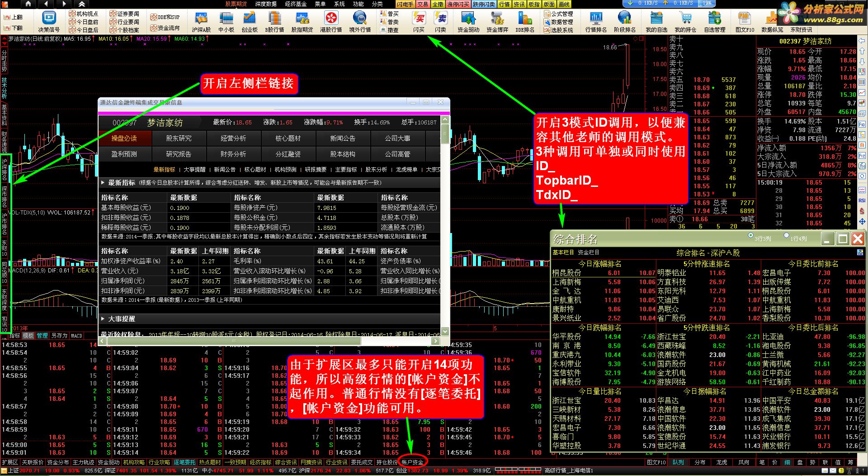Open the 功能 menu
Screen dimensions: 868x476
click(x=359, y=4)
